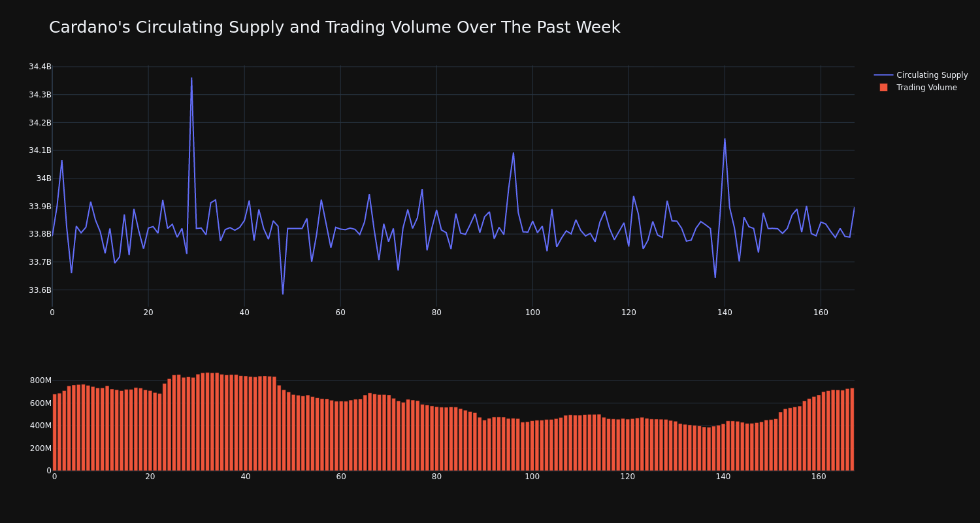Click the supply chart's 140 x-axis tick
Image resolution: width=980 pixels, height=523 pixels.
(725, 312)
